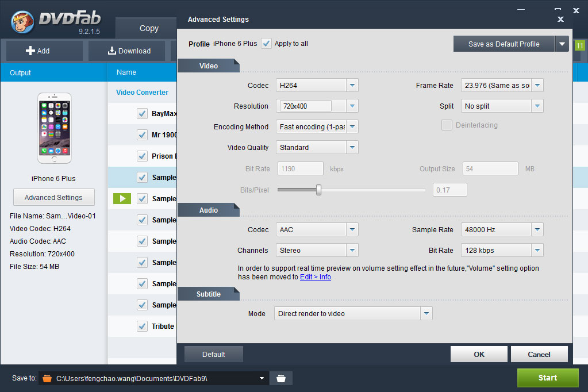Confirm settings with OK button

click(479, 354)
